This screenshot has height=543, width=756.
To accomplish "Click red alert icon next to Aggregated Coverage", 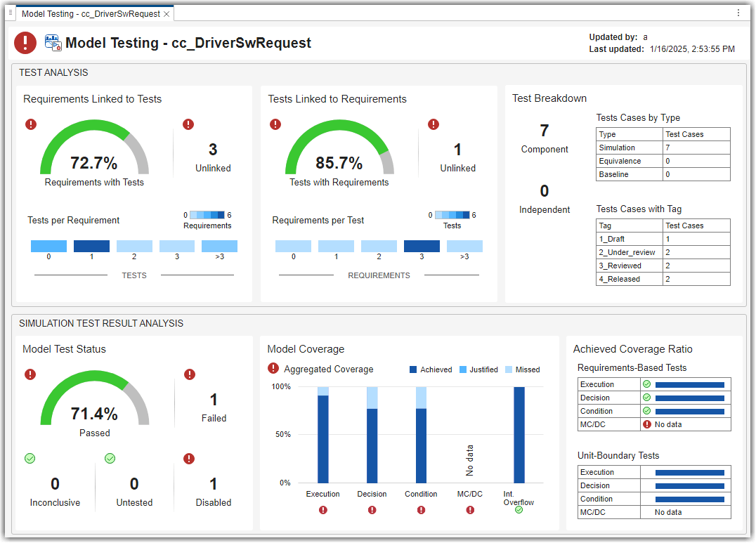I will (x=273, y=368).
